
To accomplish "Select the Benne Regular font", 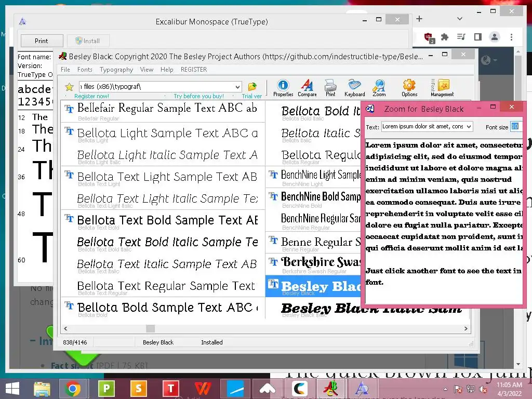I will pyautogui.click(x=313, y=243).
